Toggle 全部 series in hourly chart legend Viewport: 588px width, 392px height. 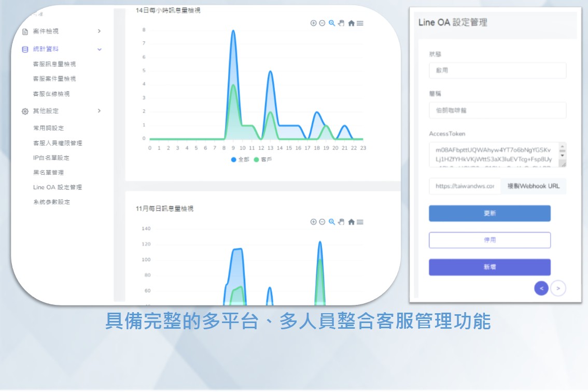241,160
